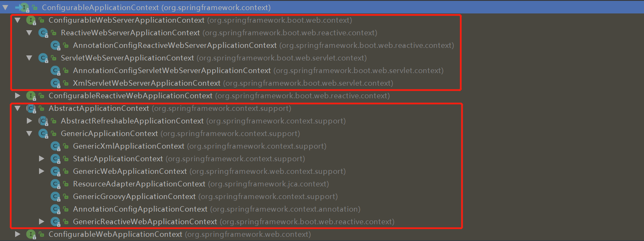Select GenericGroovyApplicationContext class
The width and height of the screenshot is (644, 241).
pyautogui.click(x=134, y=196)
